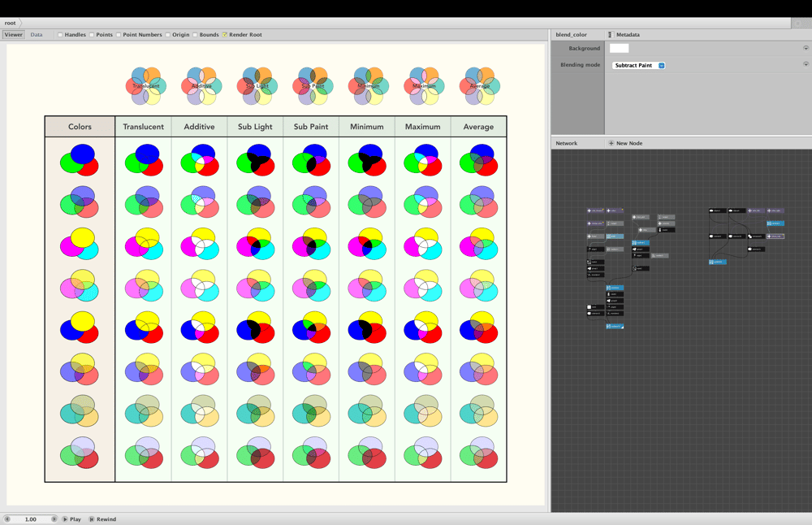Click the Network panel label
The image size is (812, 525).
[567, 143]
